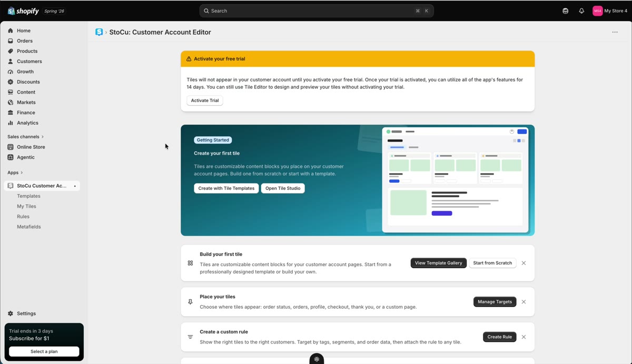This screenshot has width=632, height=364.
Task: Click the StoCu app icon in sidebar
Action: [11, 186]
